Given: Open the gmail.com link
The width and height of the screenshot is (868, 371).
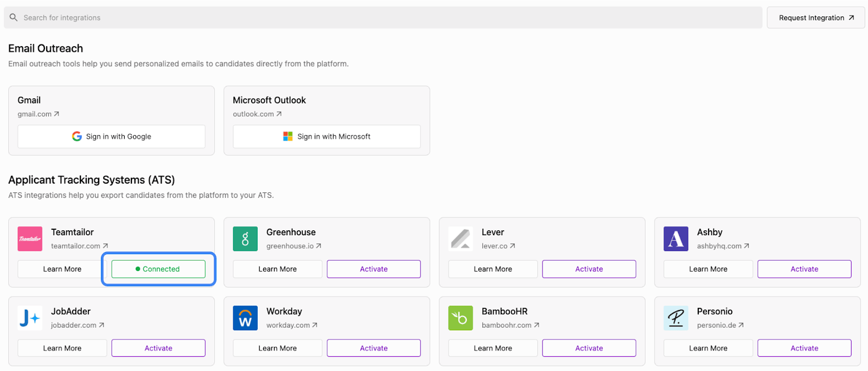Looking at the screenshot, I should [x=39, y=114].
